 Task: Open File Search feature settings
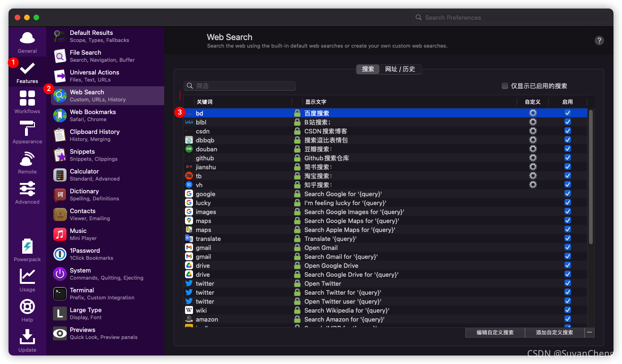[x=108, y=56]
